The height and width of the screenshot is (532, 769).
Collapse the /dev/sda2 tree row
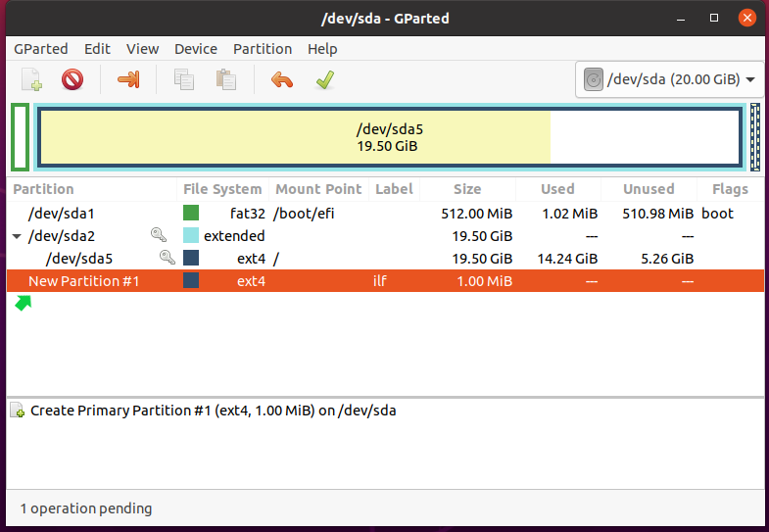[17, 236]
